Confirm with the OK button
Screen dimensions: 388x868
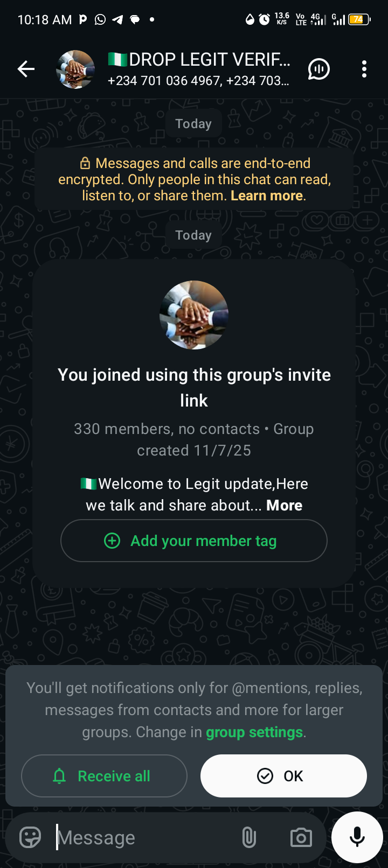pos(283,776)
